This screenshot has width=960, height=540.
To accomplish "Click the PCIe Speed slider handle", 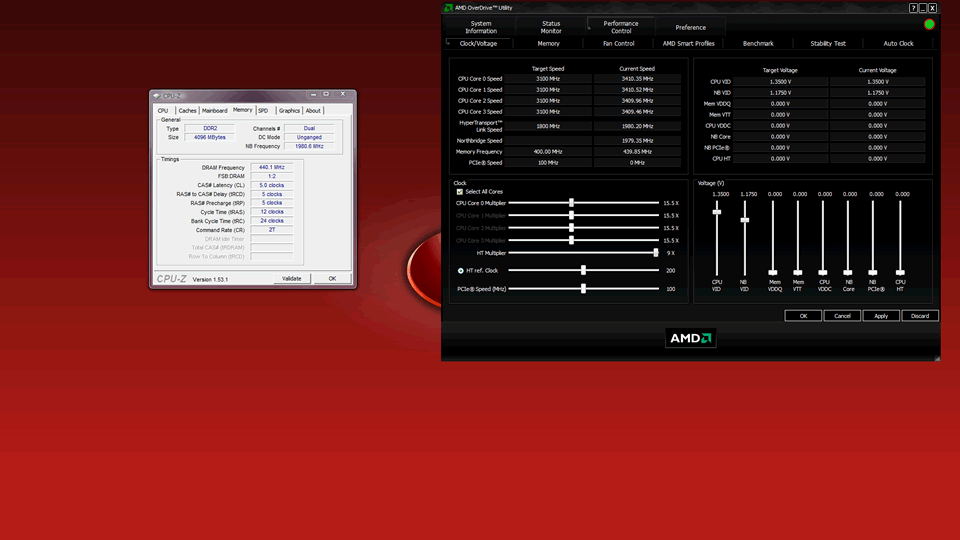I will pyautogui.click(x=583, y=289).
